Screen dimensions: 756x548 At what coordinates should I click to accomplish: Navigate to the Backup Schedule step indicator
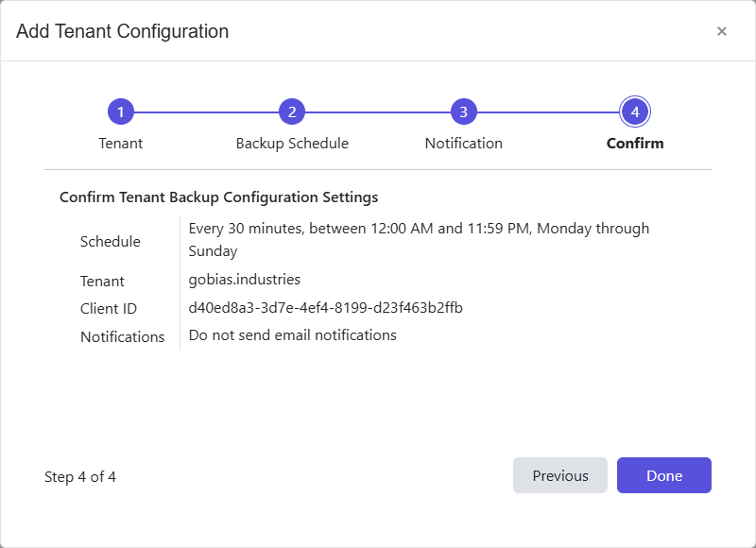[292, 111]
